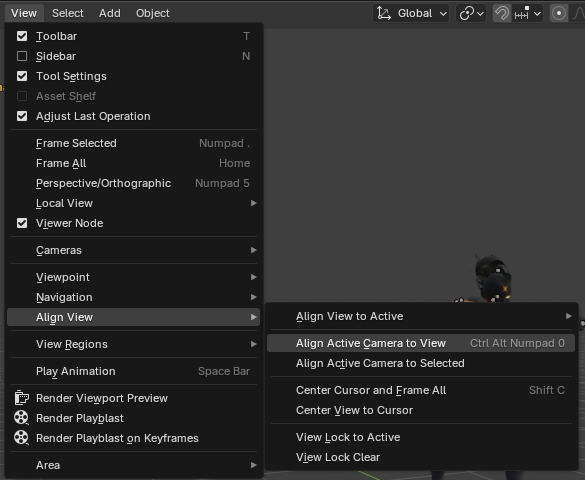Choose Align Active Camera to View

[x=421, y=343]
